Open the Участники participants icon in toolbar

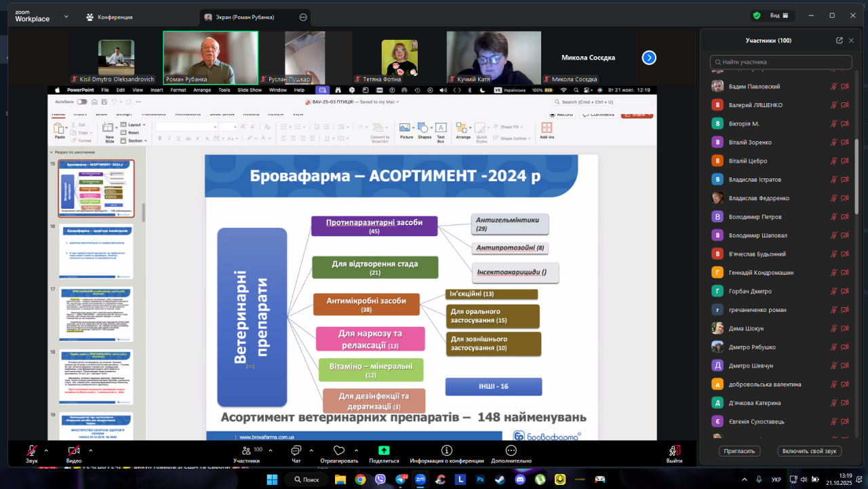click(x=246, y=450)
